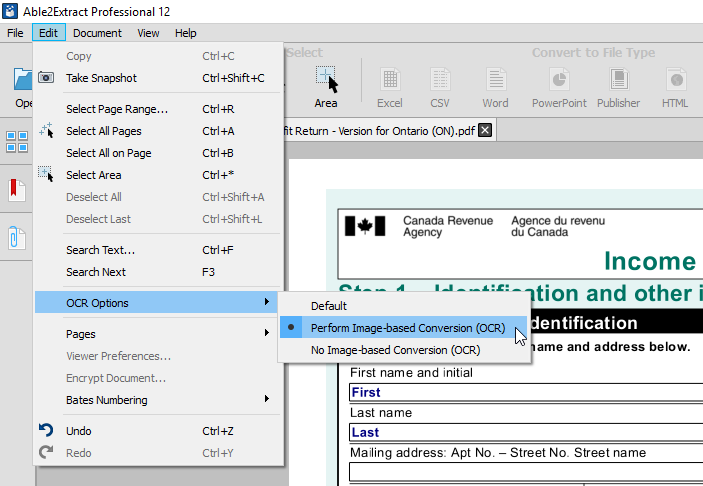Viewport: 703px width, 486px height.
Task: Choose the Default OCR option
Action: click(x=403, y=306)
